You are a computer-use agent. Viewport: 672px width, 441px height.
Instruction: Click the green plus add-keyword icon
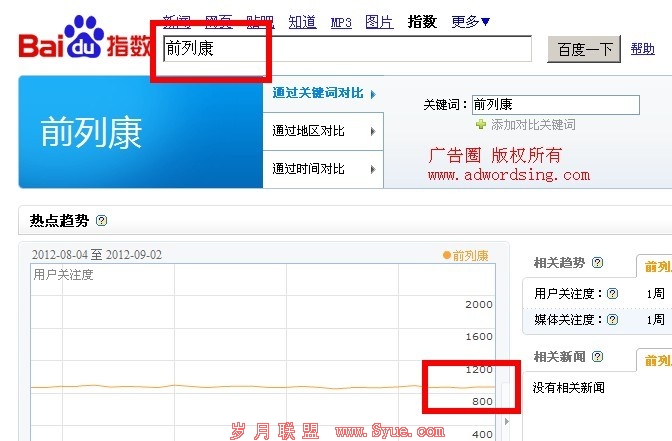pos(481,125)
